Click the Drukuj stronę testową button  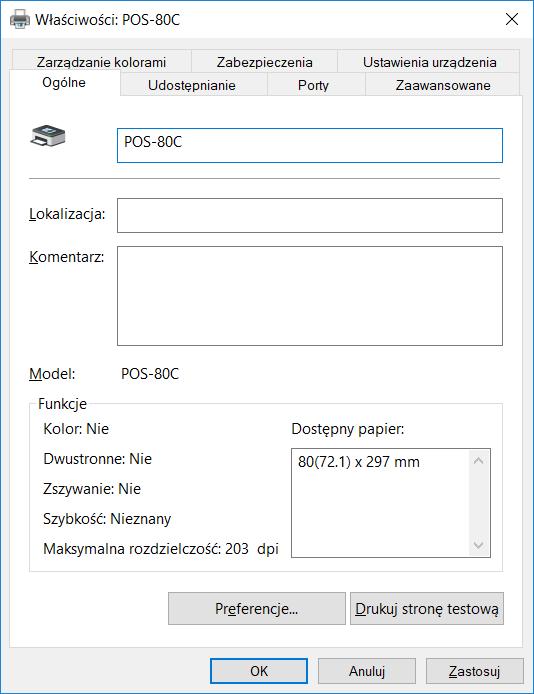click(x=427, y=609)
